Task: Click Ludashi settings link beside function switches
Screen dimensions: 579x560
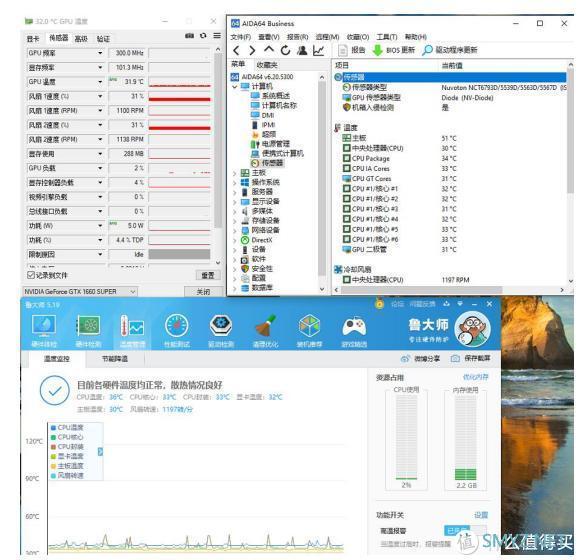Action: 481,515
